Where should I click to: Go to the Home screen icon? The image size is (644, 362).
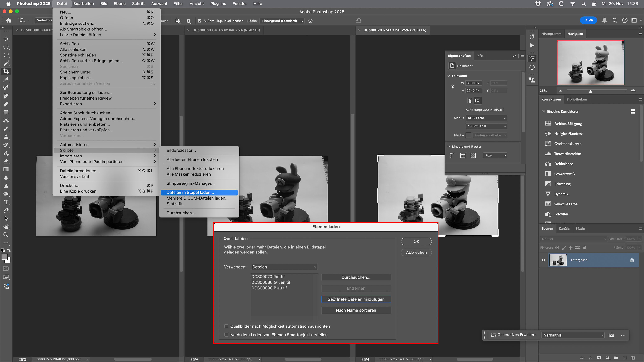click(9, 21)
